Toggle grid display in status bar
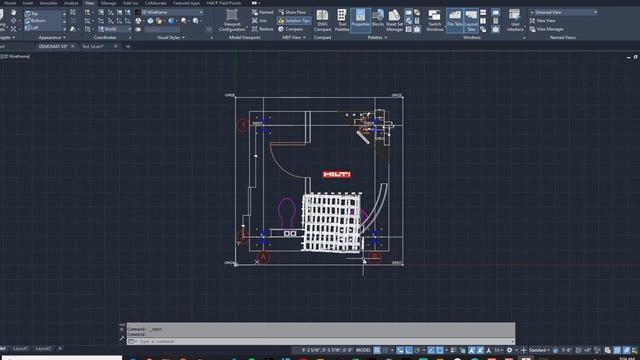The image size is (640, 360). point(377,350)
